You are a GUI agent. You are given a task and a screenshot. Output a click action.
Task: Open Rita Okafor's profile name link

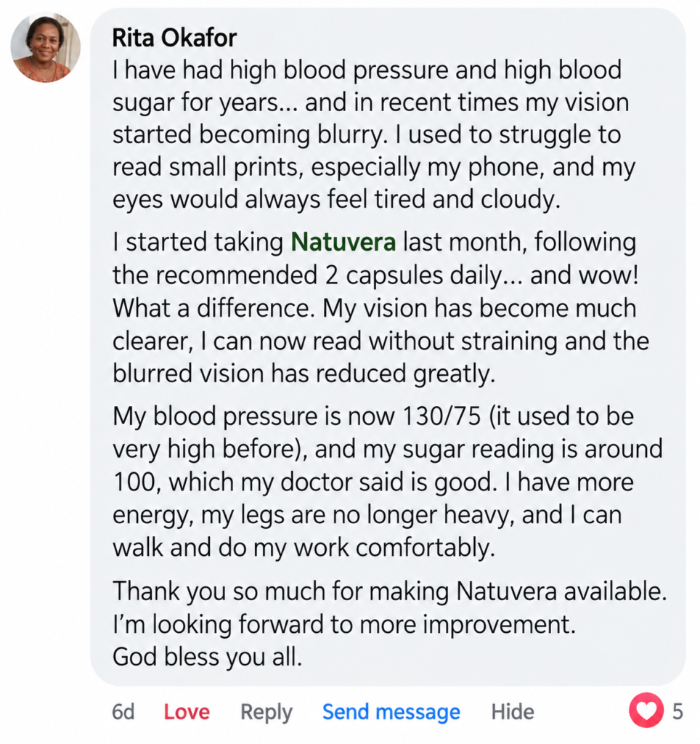coord(174,38)
